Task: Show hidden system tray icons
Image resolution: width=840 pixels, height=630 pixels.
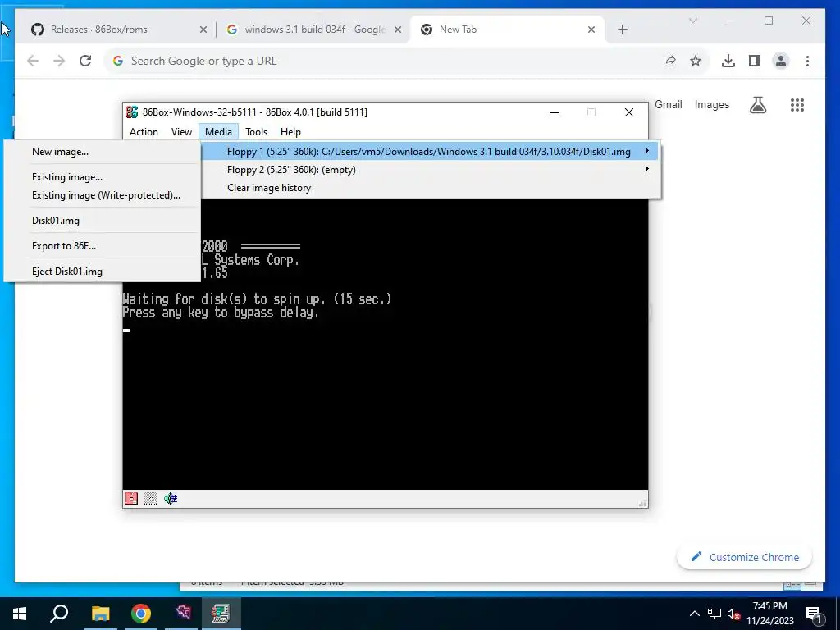Action: [x=694, y=614]
